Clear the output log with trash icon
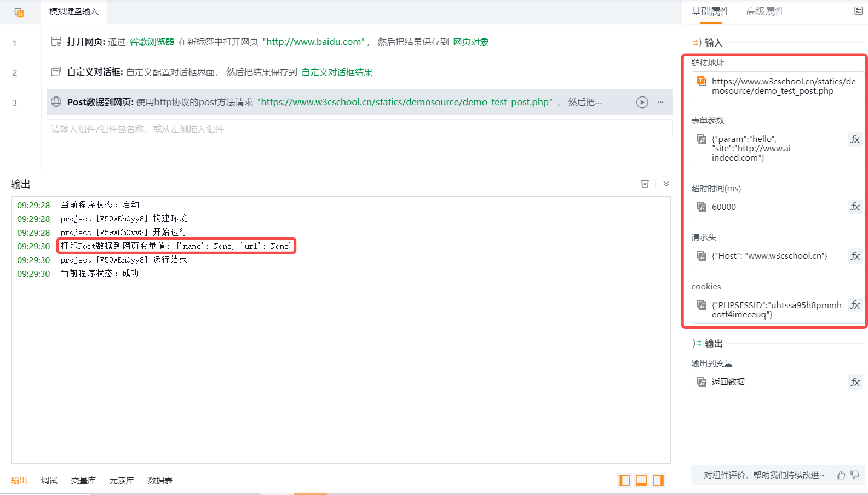The image size is (868, 495). tap(645, 184)
